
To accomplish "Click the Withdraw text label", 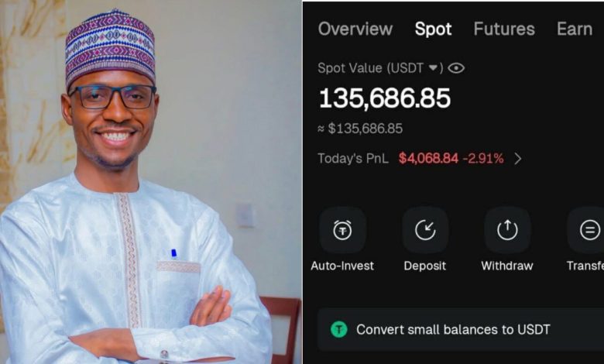I will coord(507,266).
